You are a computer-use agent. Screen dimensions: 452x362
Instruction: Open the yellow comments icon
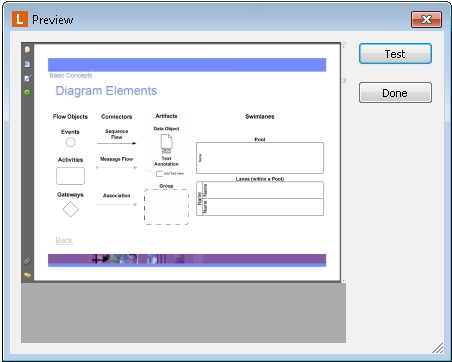[x=27, y=275]
